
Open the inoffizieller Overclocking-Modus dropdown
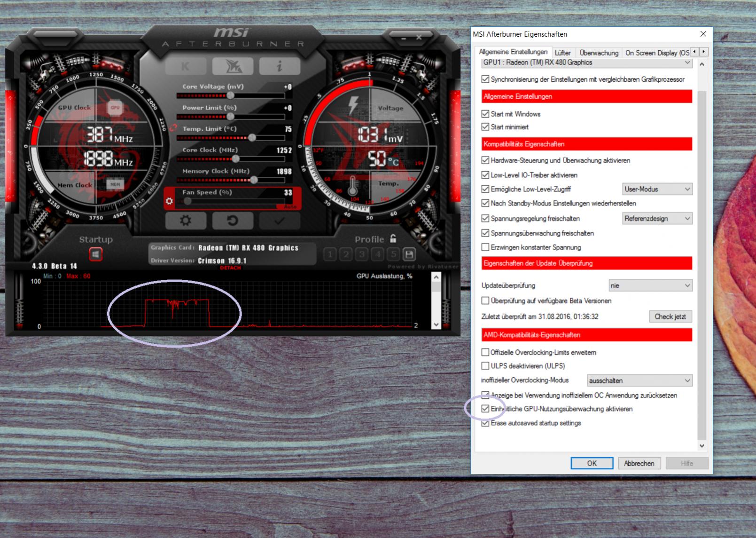click(x=640, y=380)
